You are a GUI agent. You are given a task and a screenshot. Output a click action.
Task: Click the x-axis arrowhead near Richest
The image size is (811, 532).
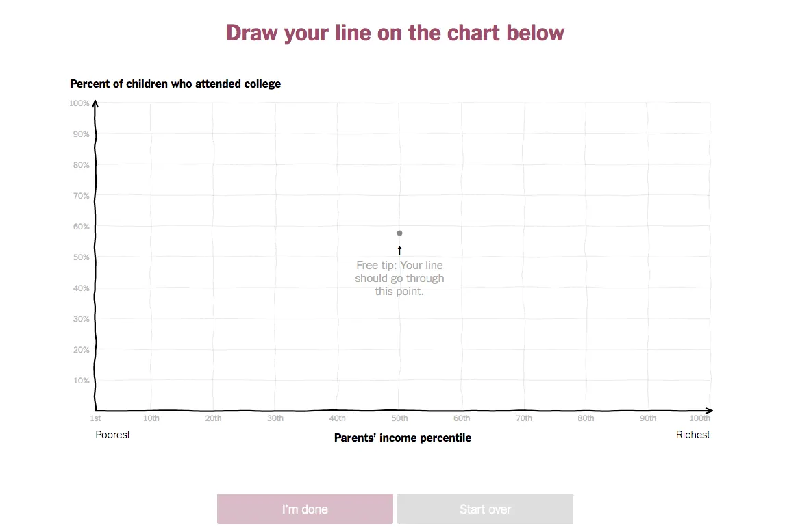pyautogui.click(x=708, y=411)
